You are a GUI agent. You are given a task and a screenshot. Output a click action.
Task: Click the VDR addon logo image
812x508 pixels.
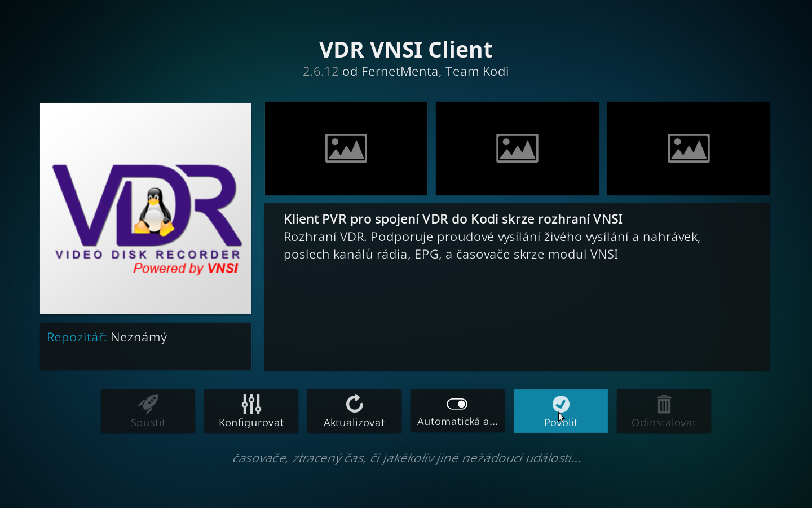click(x=145, y=208)
